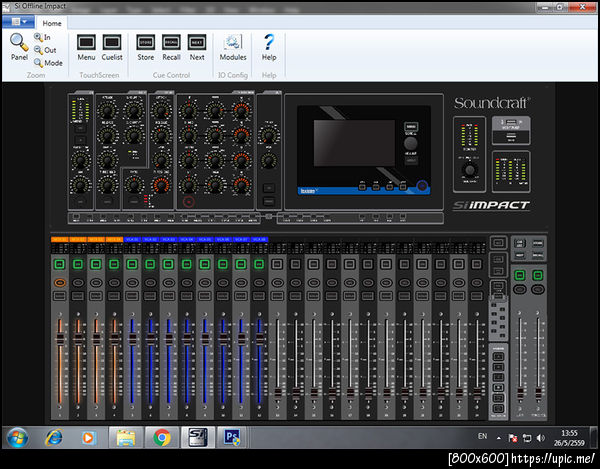Click the zoom Mode icon
The height and width of the screenshot is (469, 600).
pos(39,63)
